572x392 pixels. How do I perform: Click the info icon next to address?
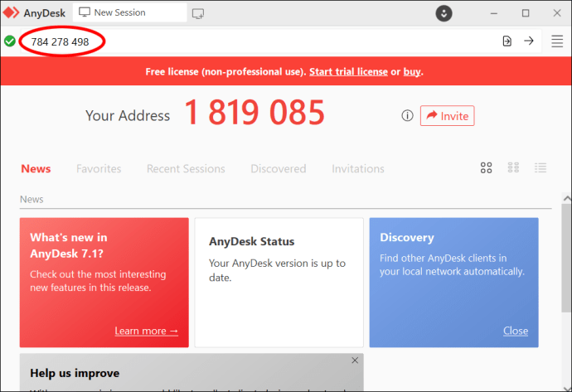(x=408, y=115)
